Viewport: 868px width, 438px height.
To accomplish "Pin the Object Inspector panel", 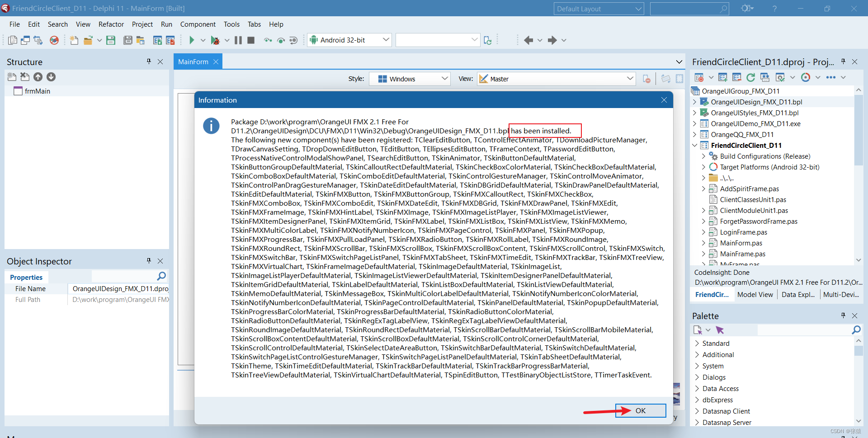I will point(149,261).
